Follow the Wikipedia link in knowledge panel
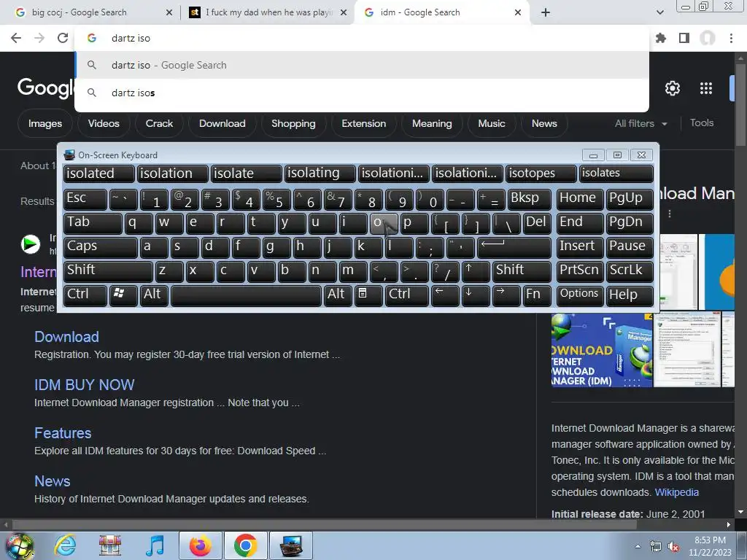 676,492
